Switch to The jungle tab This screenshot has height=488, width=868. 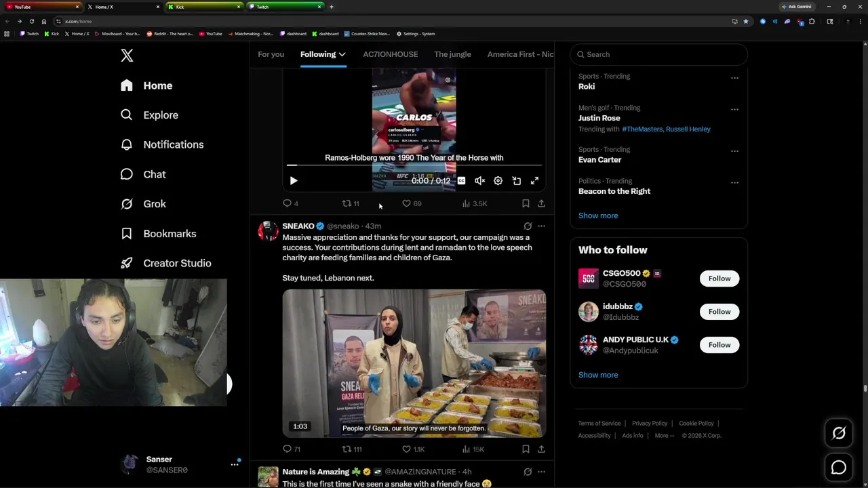[452, 54]
